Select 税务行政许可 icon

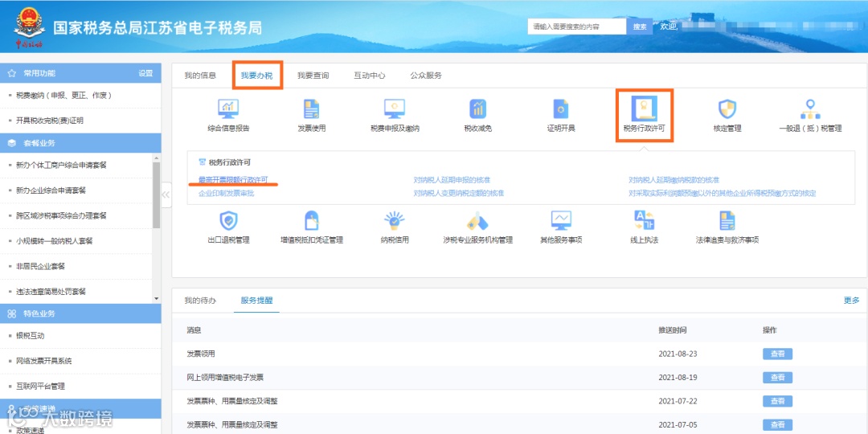[644, 108]
